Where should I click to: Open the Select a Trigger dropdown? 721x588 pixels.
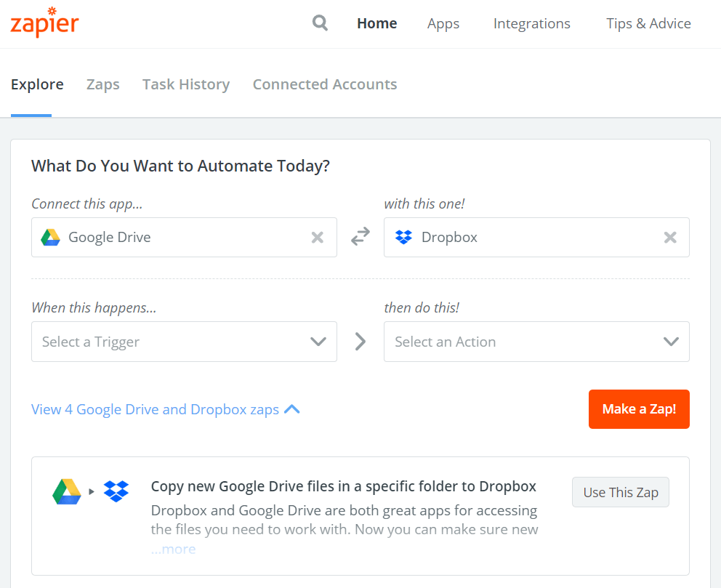pos(184,342)
